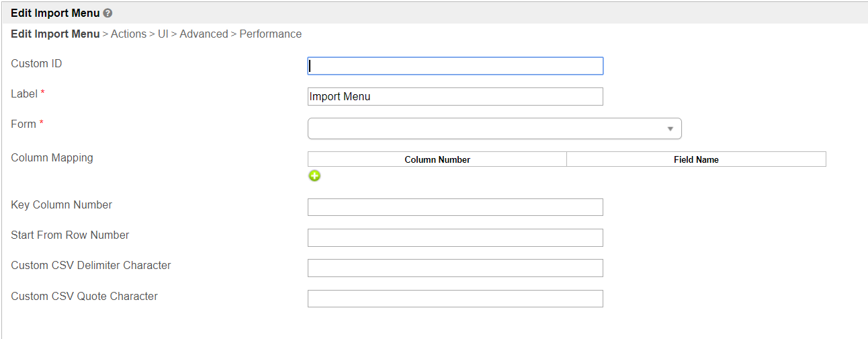Focus the Custom CSV Delimiter Character field

pos(455,268)
